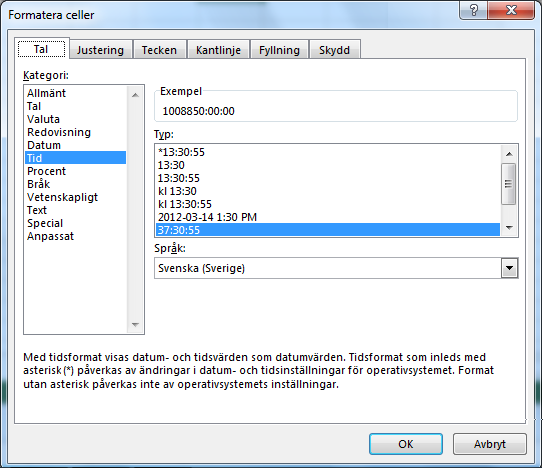
Task: Click Kategori list scroll down arrow
Action: coord(136,325)
